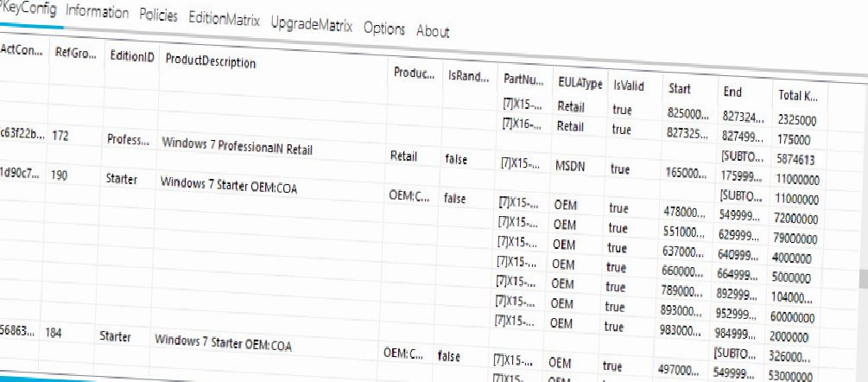Select the Total cell 60000000
The height and width of the screenshot is (382, 868).
pyautogui.click(x=792, y=318)
